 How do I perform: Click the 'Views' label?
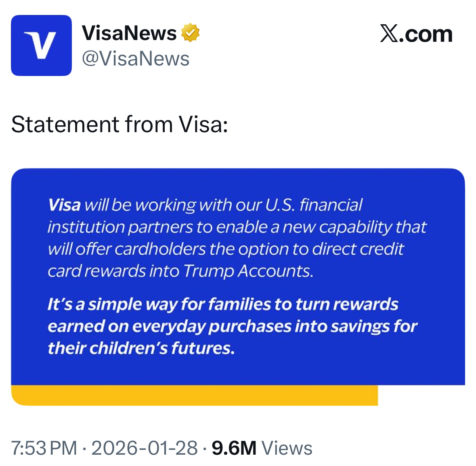pyautogui.click(x=287, y=448)
